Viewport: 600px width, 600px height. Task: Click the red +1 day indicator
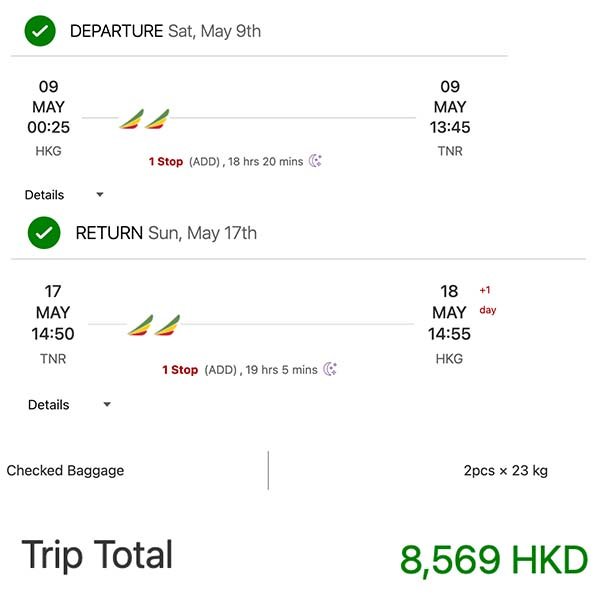487,299
